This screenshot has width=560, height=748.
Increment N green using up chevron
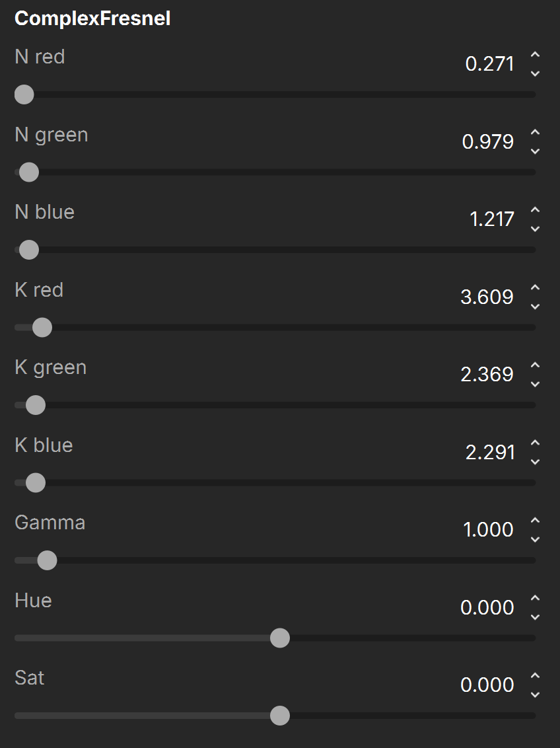coord(535,133)
